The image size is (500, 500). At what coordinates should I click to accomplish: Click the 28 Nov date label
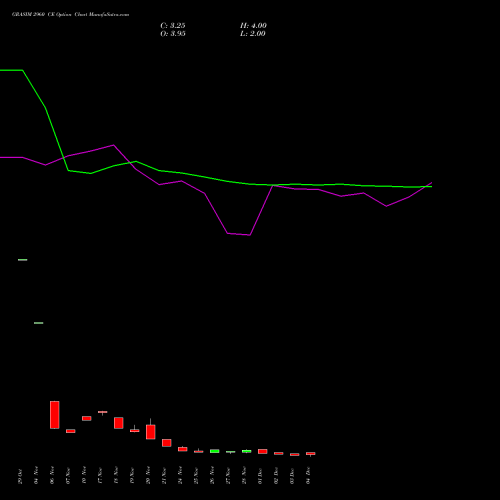coord(244,475)
